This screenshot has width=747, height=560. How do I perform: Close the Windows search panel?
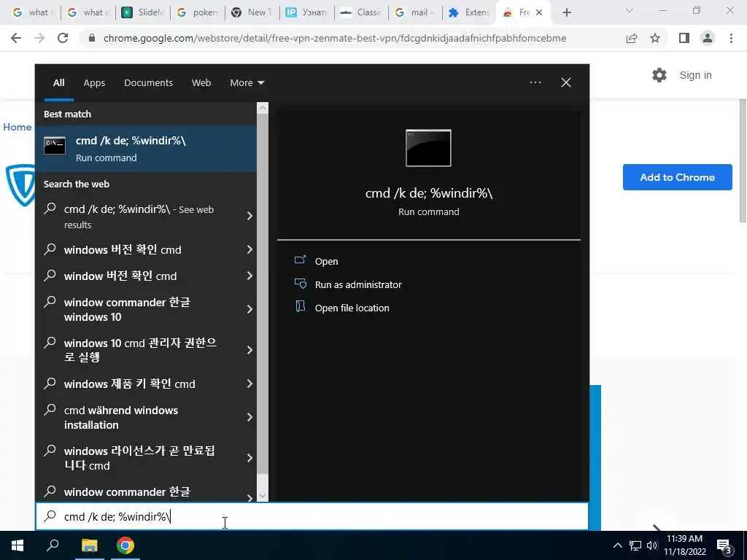566,82
